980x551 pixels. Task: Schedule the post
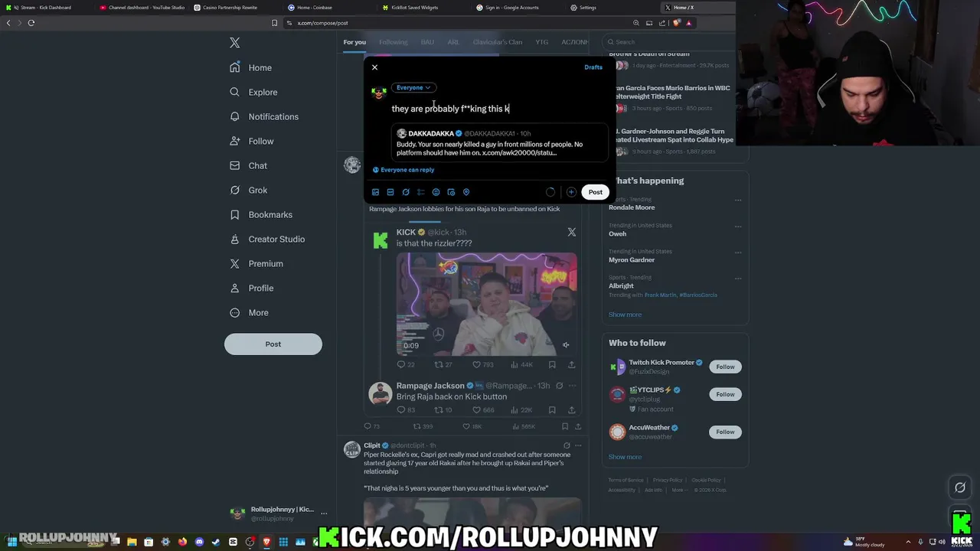pyautogui.click(x=451, y=192)
